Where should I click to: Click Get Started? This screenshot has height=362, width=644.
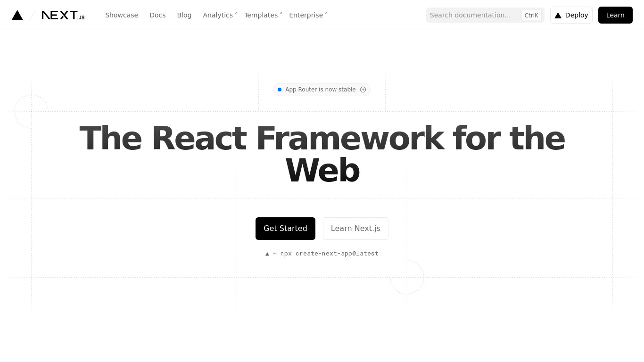click(x=285, y=229)
